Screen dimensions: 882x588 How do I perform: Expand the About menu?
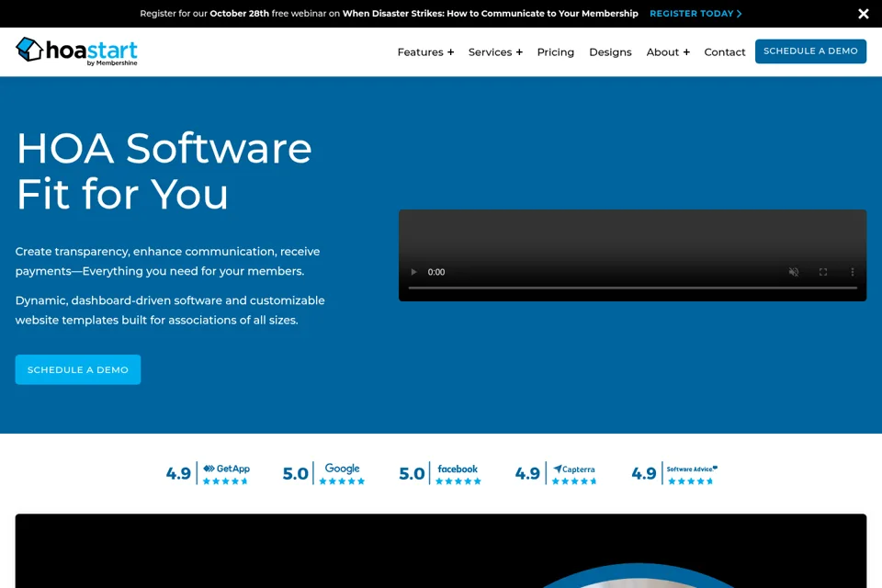[668, 51]
